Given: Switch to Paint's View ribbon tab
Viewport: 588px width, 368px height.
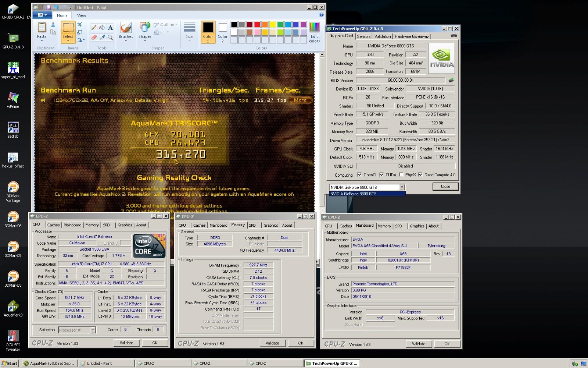Looking at the screenshot, I should click(x=82, y=15).
